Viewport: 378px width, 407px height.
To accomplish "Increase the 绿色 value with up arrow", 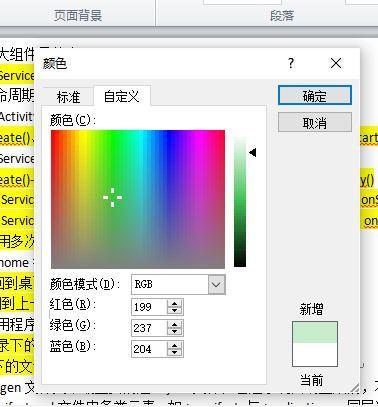I will click(x=175, y=324).
